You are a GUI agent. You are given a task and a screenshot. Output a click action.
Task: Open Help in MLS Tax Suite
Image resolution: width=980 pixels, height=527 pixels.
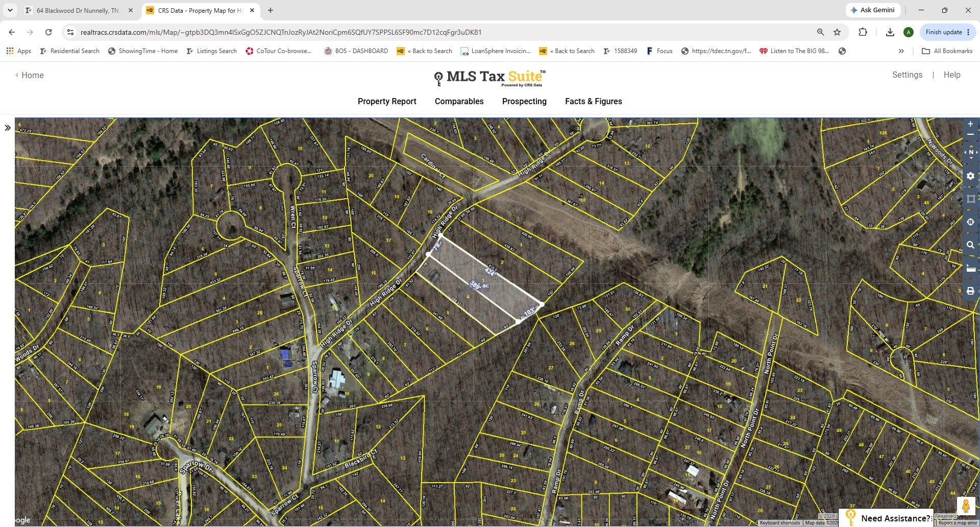pos(951,75)
